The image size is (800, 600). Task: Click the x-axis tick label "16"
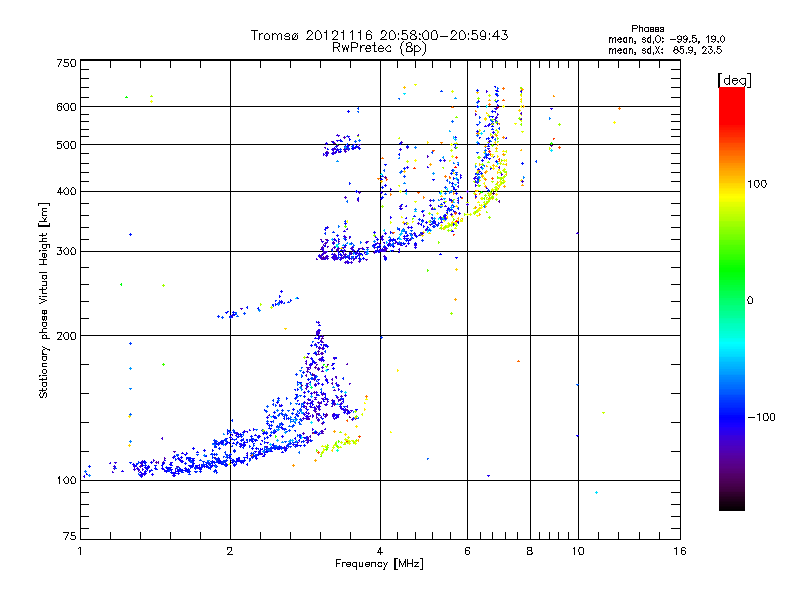(680, 551)
